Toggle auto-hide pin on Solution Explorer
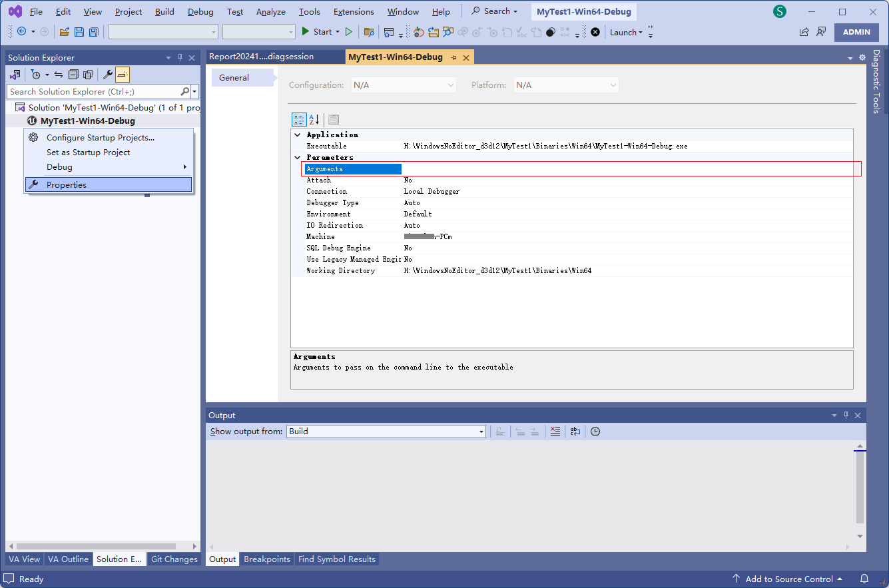Screen dimensions: 889x588 (180, 58)
